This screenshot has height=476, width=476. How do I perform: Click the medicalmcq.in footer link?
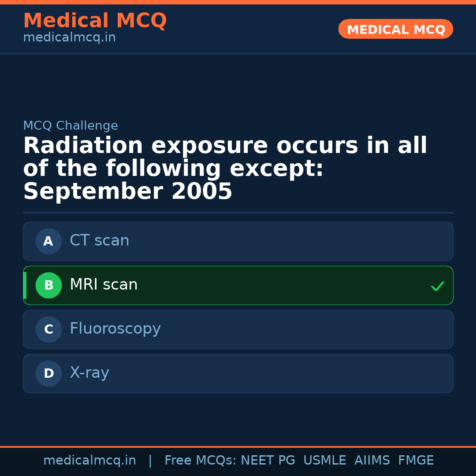pos(90,460)
